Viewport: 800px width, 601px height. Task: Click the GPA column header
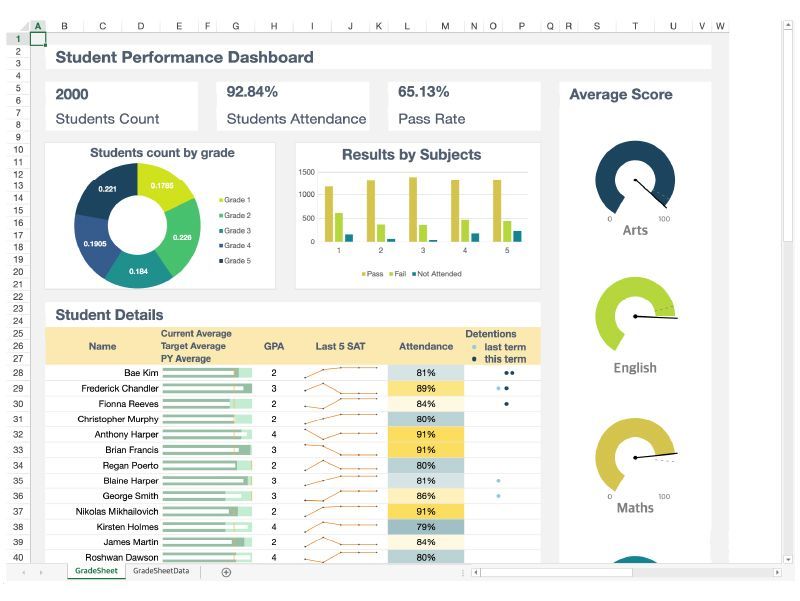tap(274, 346)
